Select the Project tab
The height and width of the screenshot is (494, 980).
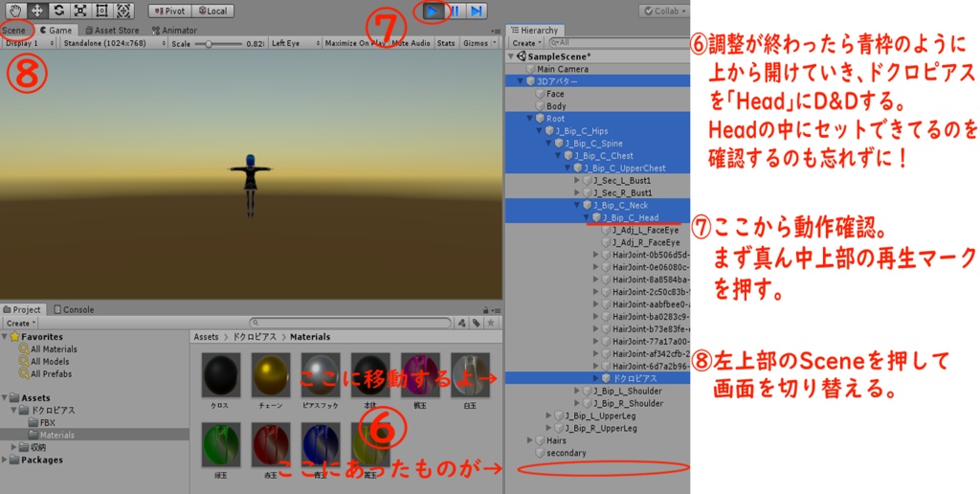click(x=23, y=309)
